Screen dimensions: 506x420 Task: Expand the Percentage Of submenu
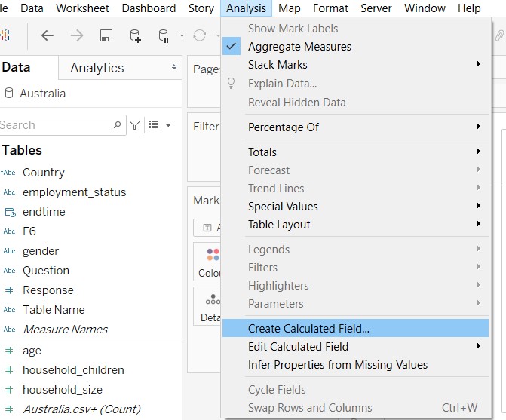pyautogui.click(x=356, y=127)
